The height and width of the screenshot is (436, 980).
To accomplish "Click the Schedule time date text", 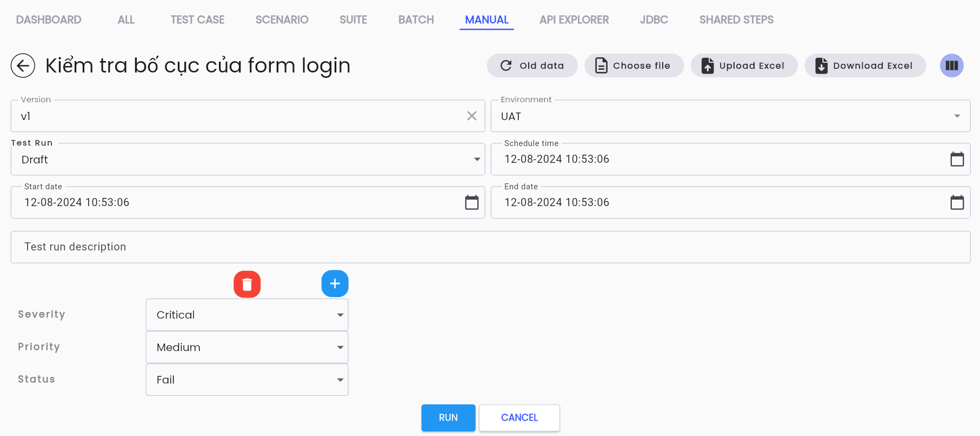I will pyautogui.click(x=557, y=159).
